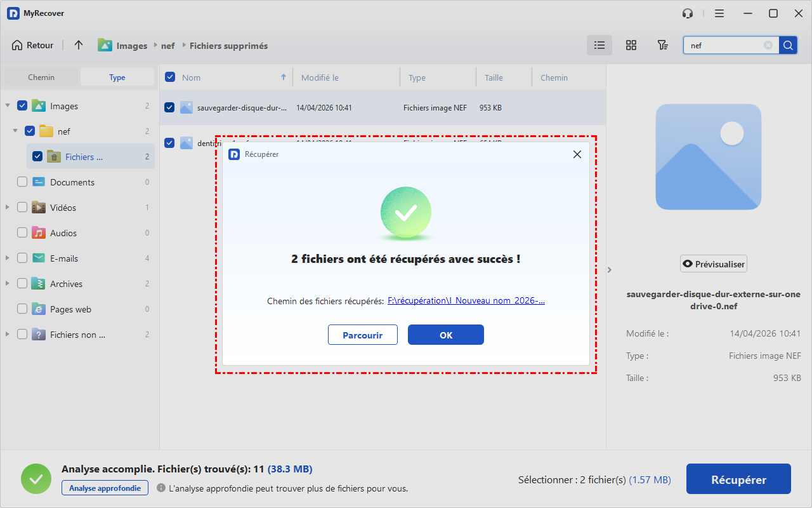
Task: Click the Parcourir button
Action: [x=362, y=335]
